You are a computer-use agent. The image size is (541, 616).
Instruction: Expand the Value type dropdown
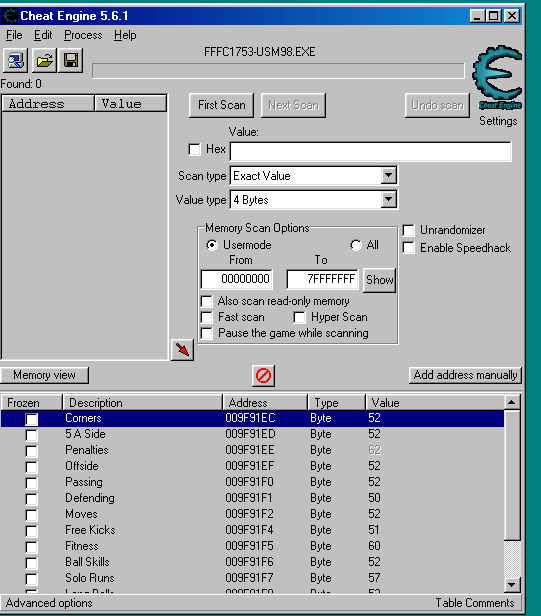[x=388, y=200]
